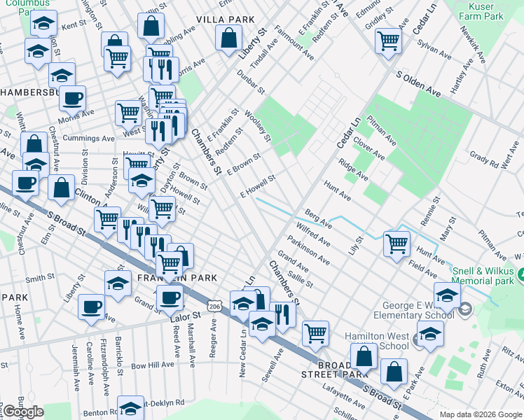
Task: Click the E Howell St road label
Action: point(258,185)
